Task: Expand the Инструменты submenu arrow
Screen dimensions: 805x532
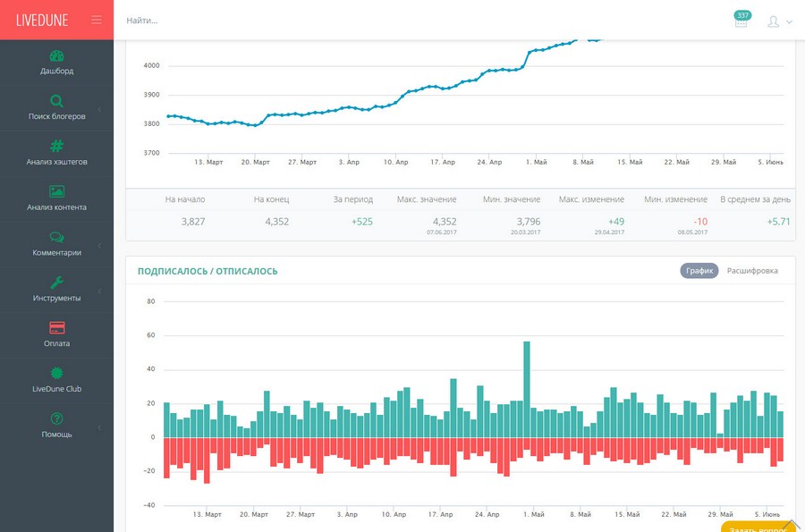Action: click(x=99, y=291)
